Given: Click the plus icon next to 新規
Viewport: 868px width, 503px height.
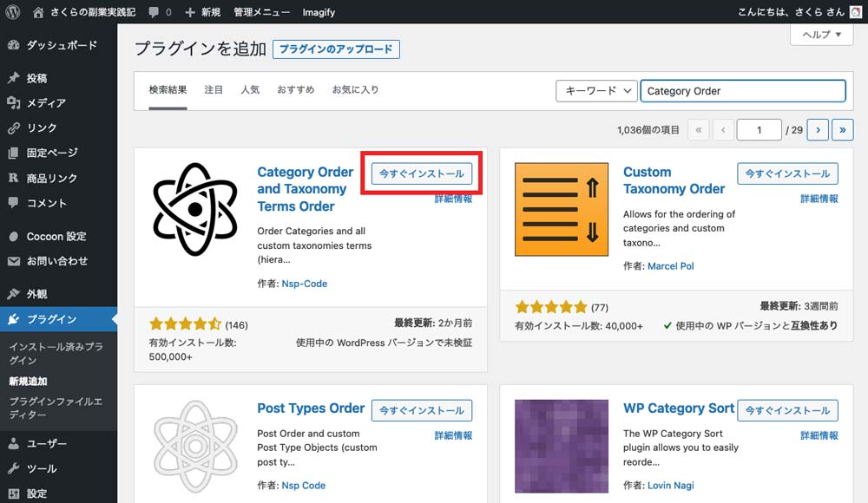Looking at the screenshot, I should [x=190, y=12].
